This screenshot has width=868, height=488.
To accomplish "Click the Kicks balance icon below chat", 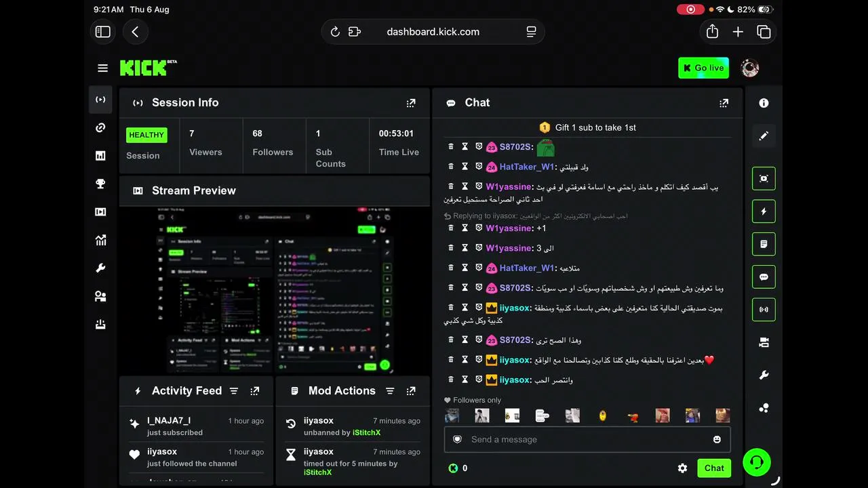I will point(453,468).
